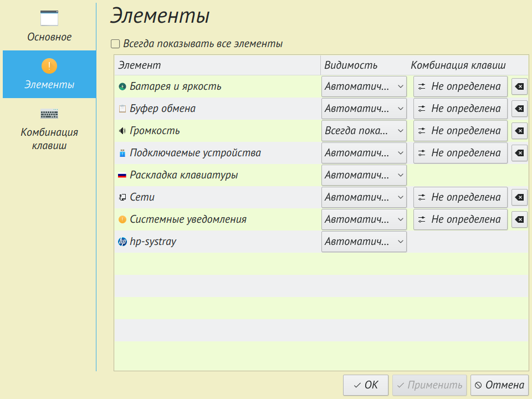532x399 pixels.
Task: Clear shortcut for Системные уведомления
Action: coord(519,219)
